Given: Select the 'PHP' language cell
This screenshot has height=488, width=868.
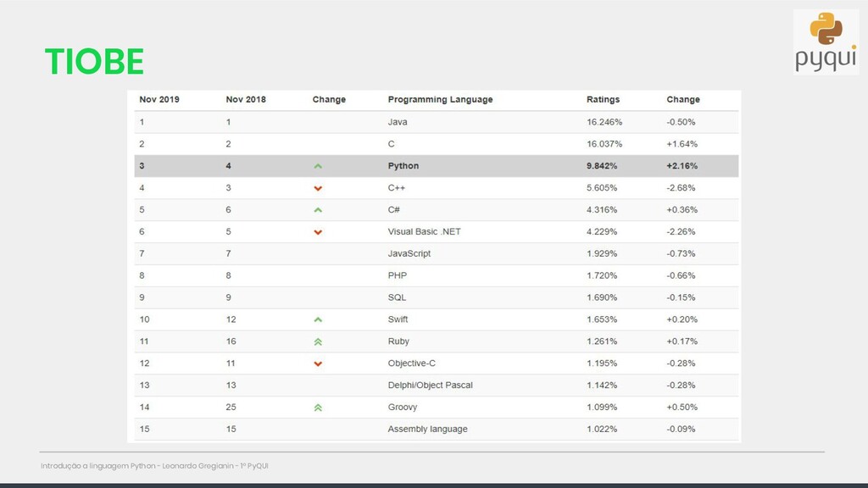Looking at the screenshot, I should click(x=397, y=275).
